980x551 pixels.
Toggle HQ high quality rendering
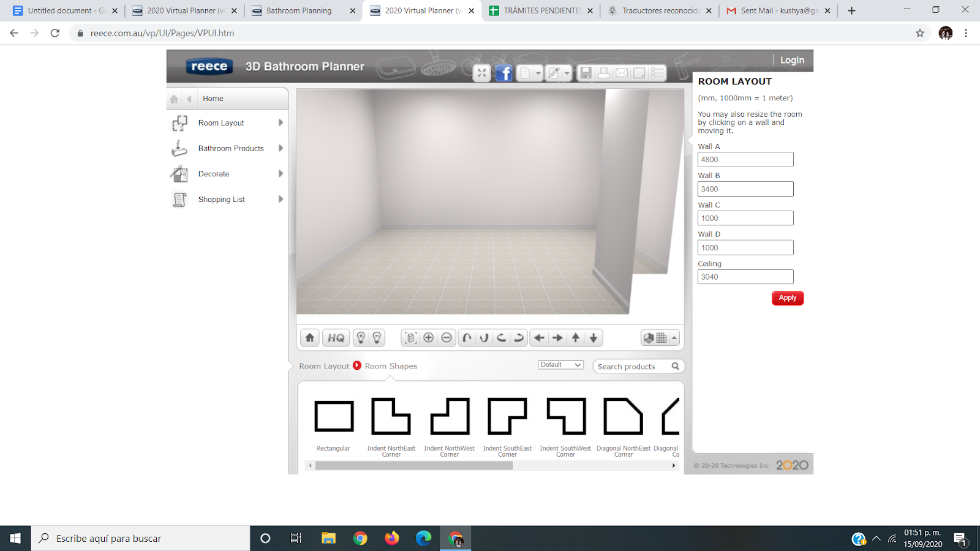click(336, 338)
